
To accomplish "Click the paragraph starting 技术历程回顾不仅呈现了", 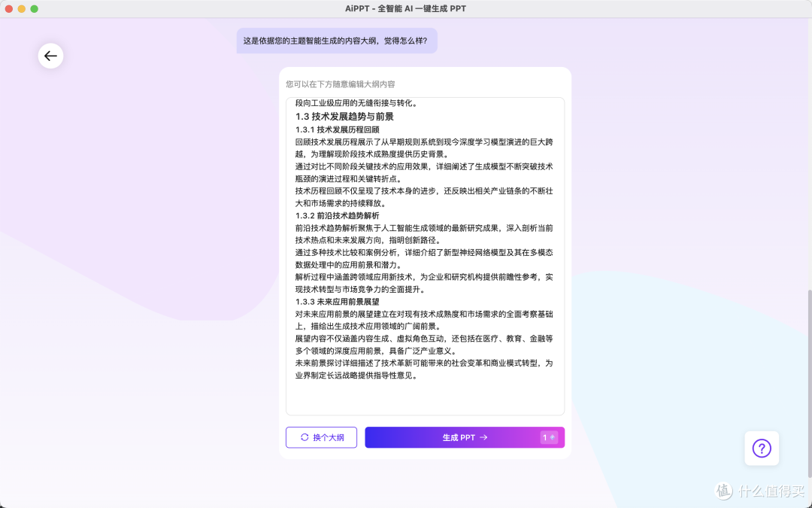I will (424, 197).
